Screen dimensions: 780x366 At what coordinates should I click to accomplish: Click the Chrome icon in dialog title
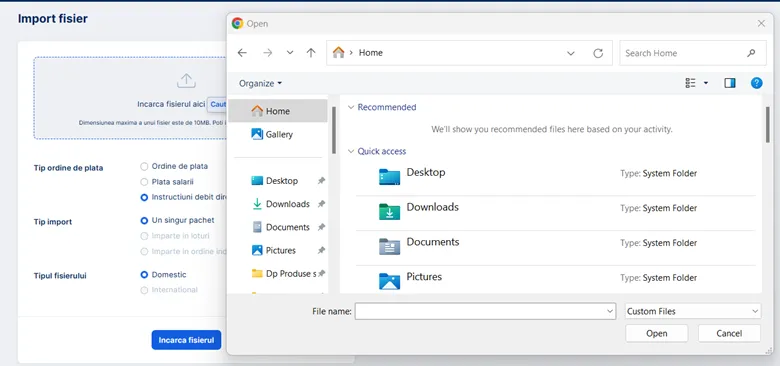[x=237, y=23]
